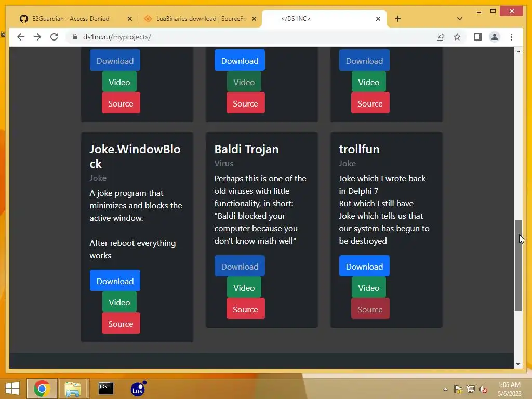Click Video in top-middle card

tap(244, 82)
